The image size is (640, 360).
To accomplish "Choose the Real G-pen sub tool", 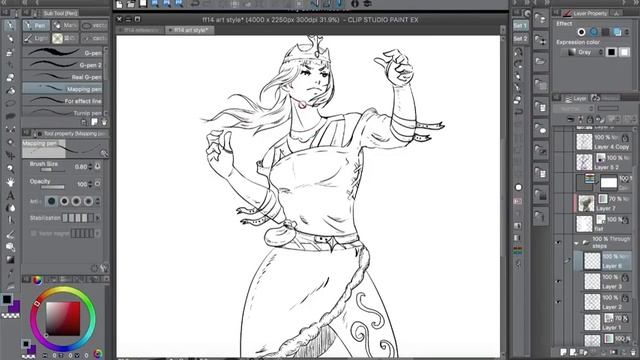I will pos(62,76).
